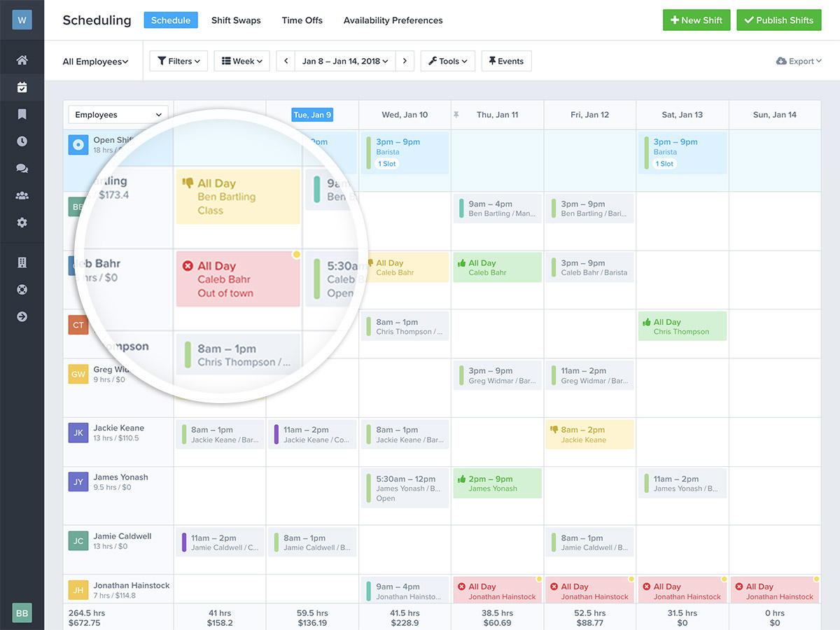Screen dimensions: 840x630
Task: Open the life ring help icon
Action: pyautogui.click(x=22, y=290)
